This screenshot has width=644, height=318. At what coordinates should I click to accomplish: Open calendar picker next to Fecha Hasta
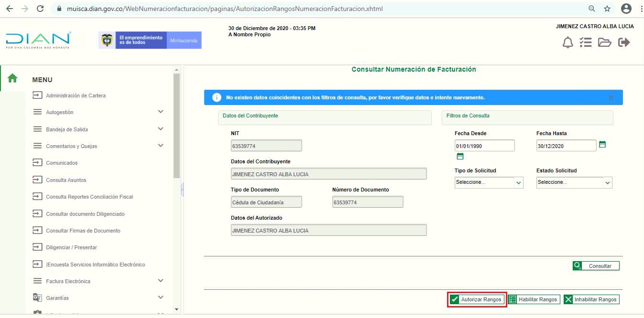[602, 144]
